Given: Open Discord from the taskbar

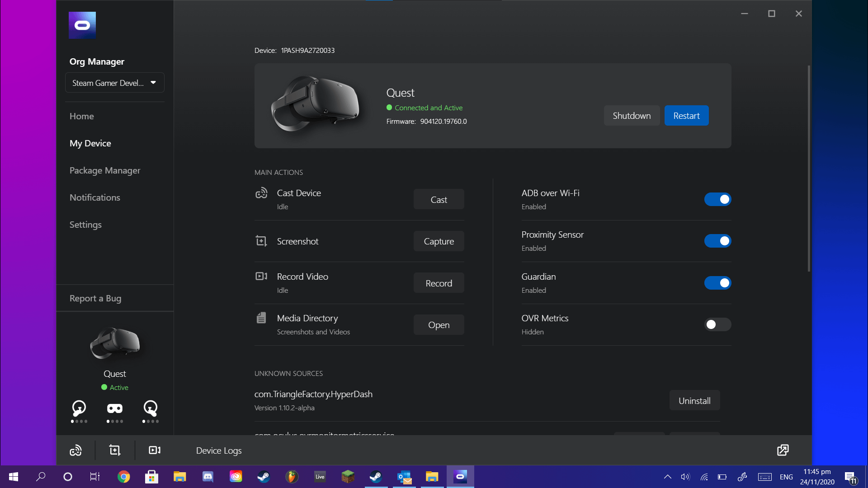Looking at the screenshot, I should pyautogui.click(x=208, y=477).
